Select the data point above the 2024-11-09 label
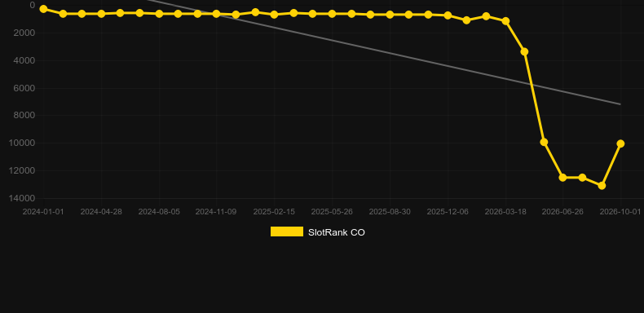 click(x=217, y=14)
